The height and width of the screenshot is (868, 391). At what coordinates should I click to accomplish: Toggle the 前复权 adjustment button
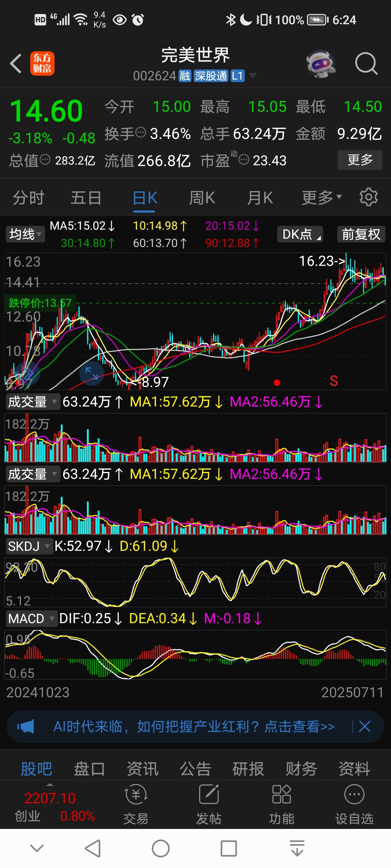point(361,234)
